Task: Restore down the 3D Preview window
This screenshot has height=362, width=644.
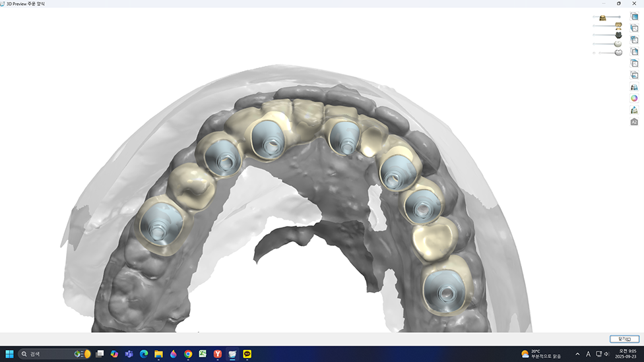Action: [x=619, y=3]
